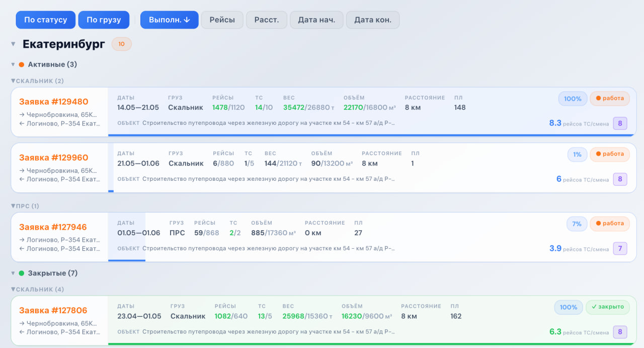Click trips value 1082/640
Image resolution: width=644 pixels, height=348 pixels.
pos(231,316)
